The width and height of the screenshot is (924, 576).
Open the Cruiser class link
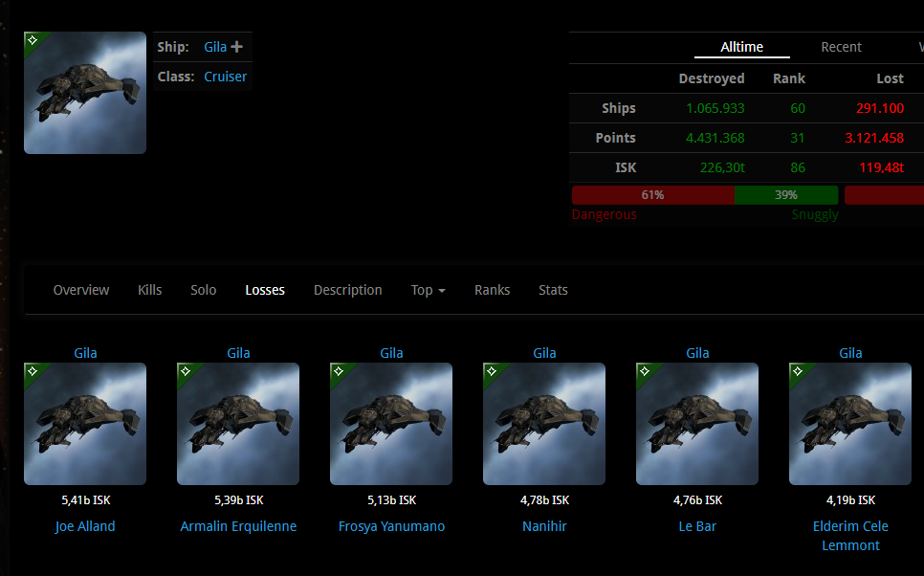pos(225,77)
